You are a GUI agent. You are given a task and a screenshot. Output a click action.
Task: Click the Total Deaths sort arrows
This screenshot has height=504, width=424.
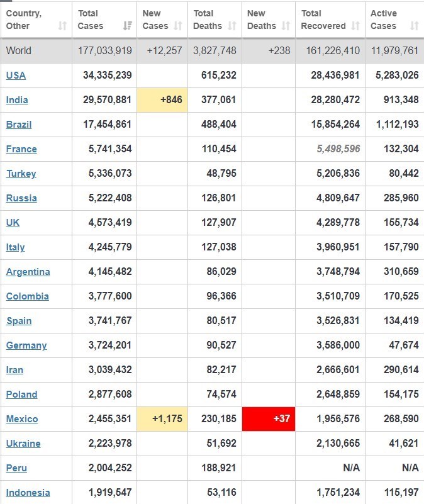tap(232, 26)
